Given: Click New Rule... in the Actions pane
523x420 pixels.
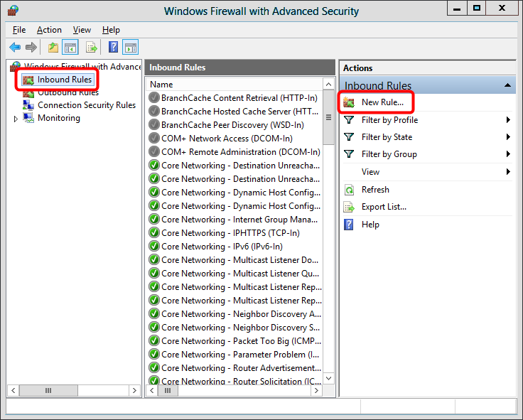Looking at the screenshot, I should point(382,102).
